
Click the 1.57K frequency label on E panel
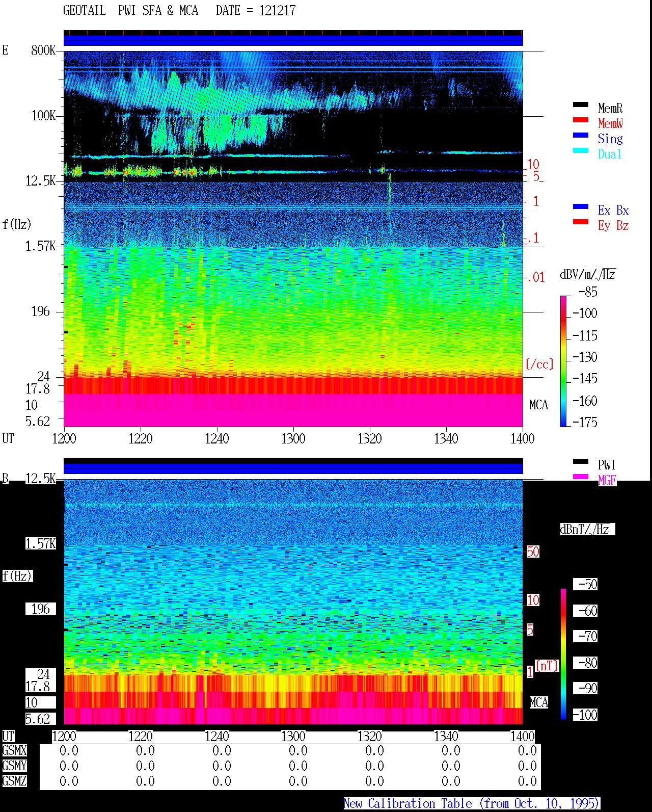(40, 246)
